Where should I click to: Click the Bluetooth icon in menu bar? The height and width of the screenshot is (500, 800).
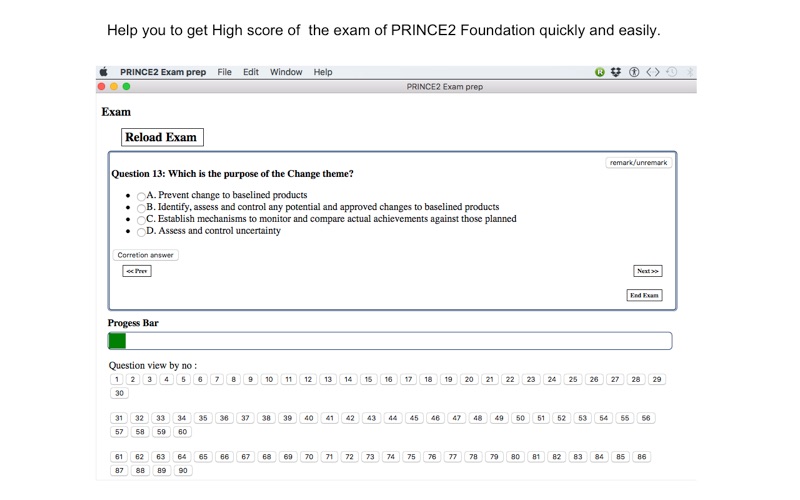[690, 72]
